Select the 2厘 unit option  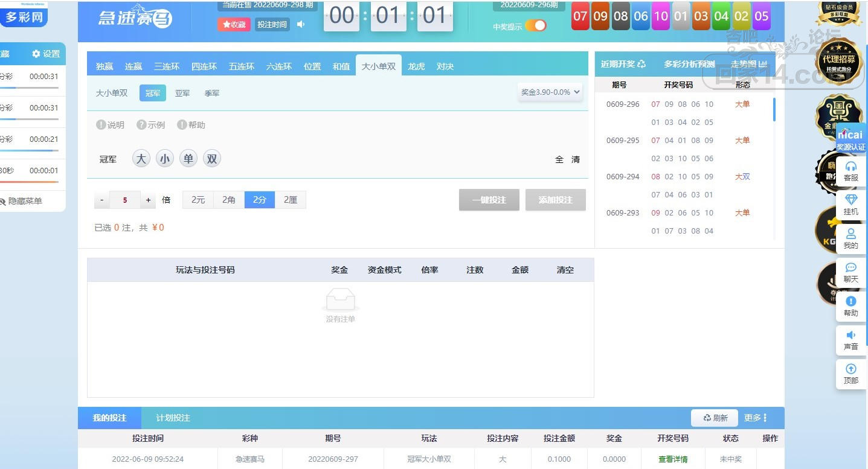click(x=291, y=200)
